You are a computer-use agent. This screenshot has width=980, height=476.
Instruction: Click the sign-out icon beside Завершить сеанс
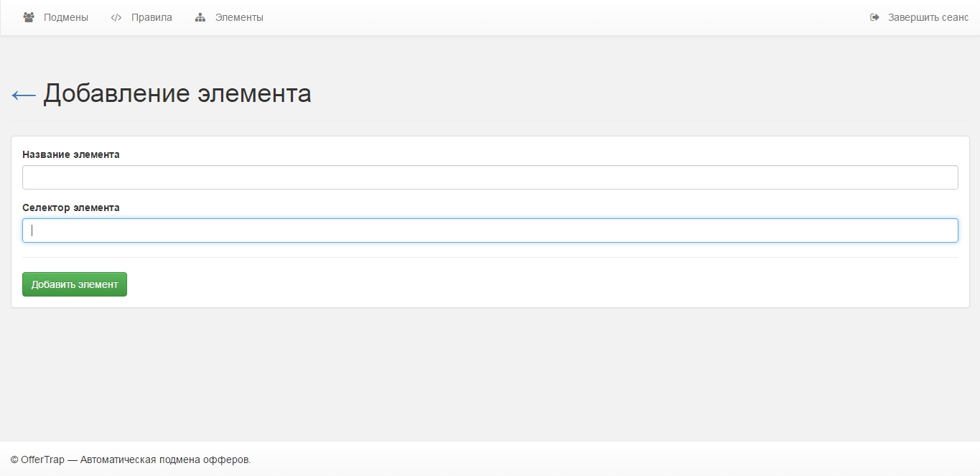point(874,17)
